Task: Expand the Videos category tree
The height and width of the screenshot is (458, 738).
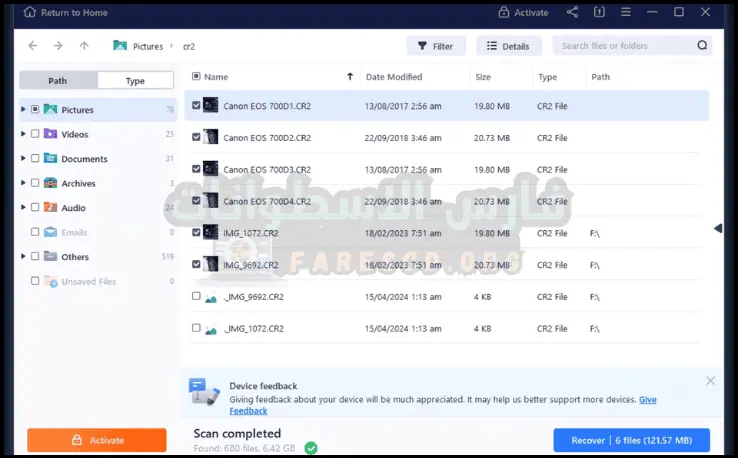Action: pyautogui.click(x=23, y=134)
